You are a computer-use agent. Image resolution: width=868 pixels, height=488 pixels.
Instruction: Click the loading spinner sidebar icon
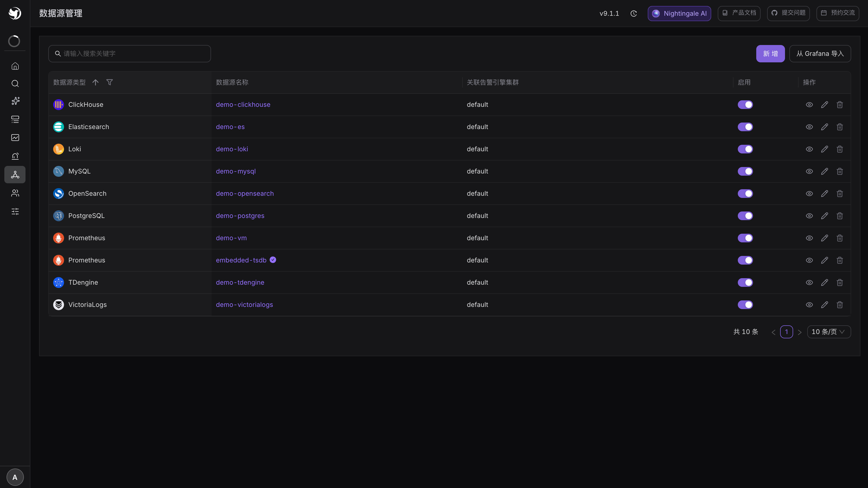click(14, 41)
